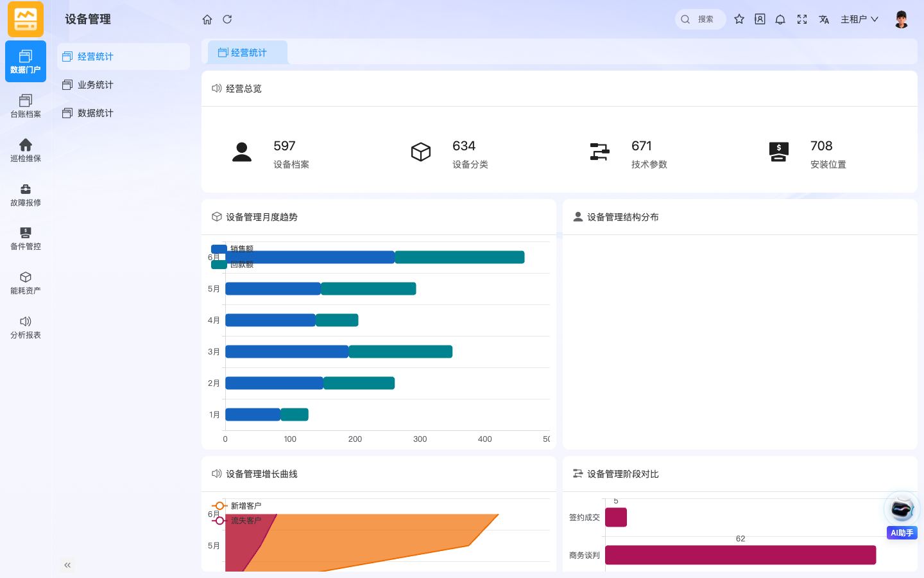Click the 设备档案 person icon
The width and height of the screenshot is (924, 578).
(242, 152)
